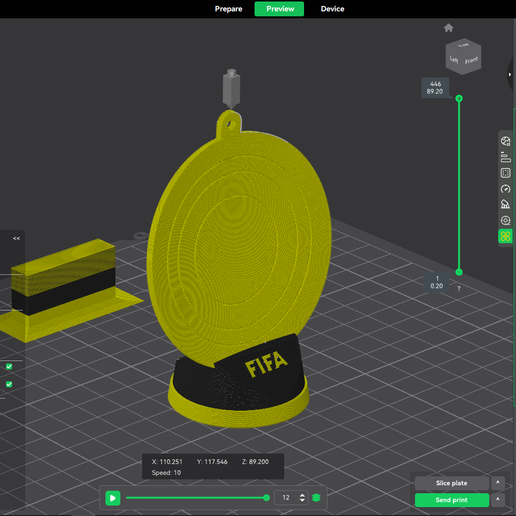Click the FIFA text on the model base
This screenshot has width=516, height=516.
(266, 364)
